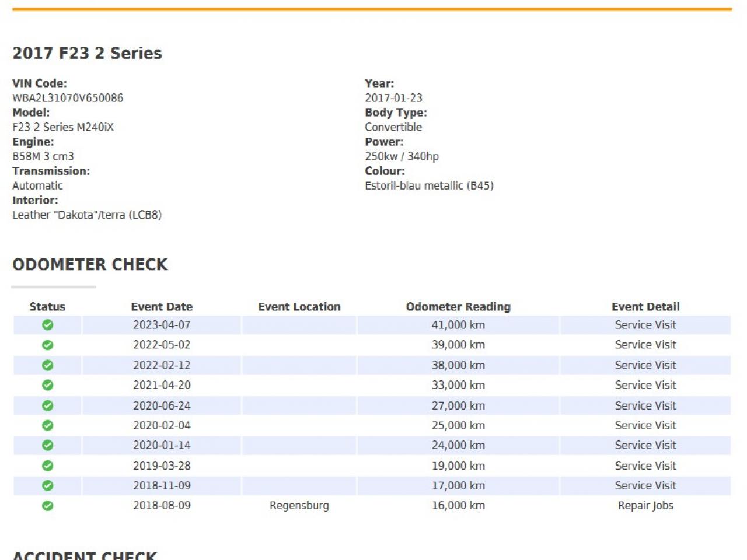Click the green status check for 2022-02-12
Viewport: 747px width, 560px height.
[48, 365]
